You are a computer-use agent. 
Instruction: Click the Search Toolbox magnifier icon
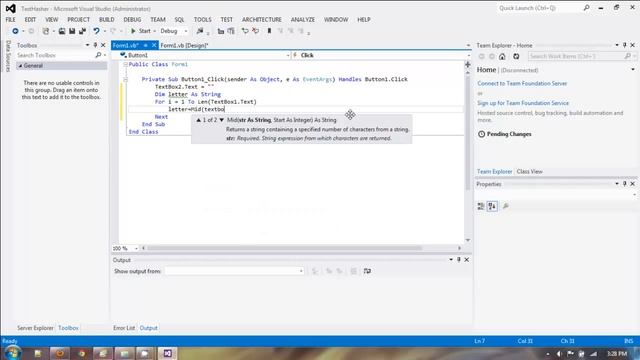coord(98,55)
